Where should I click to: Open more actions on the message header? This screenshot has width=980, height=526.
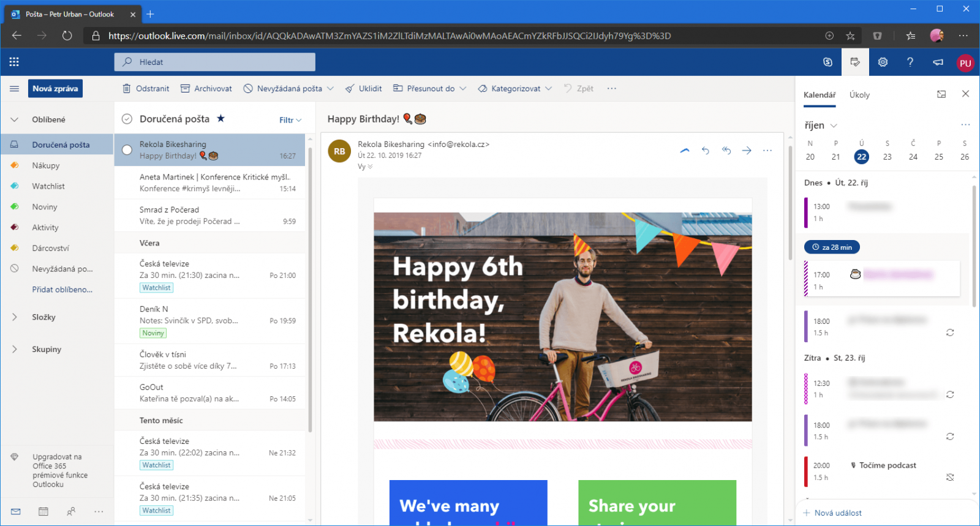click(767, 151)
